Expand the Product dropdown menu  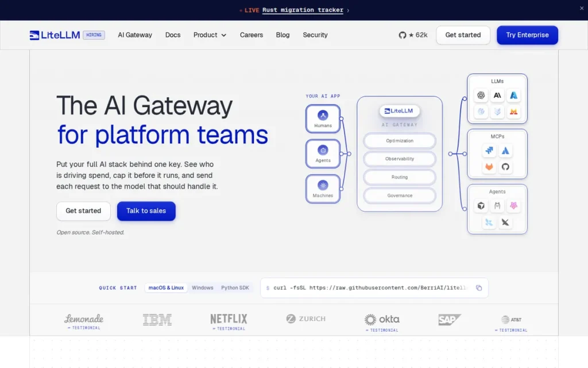click(210, 35)
